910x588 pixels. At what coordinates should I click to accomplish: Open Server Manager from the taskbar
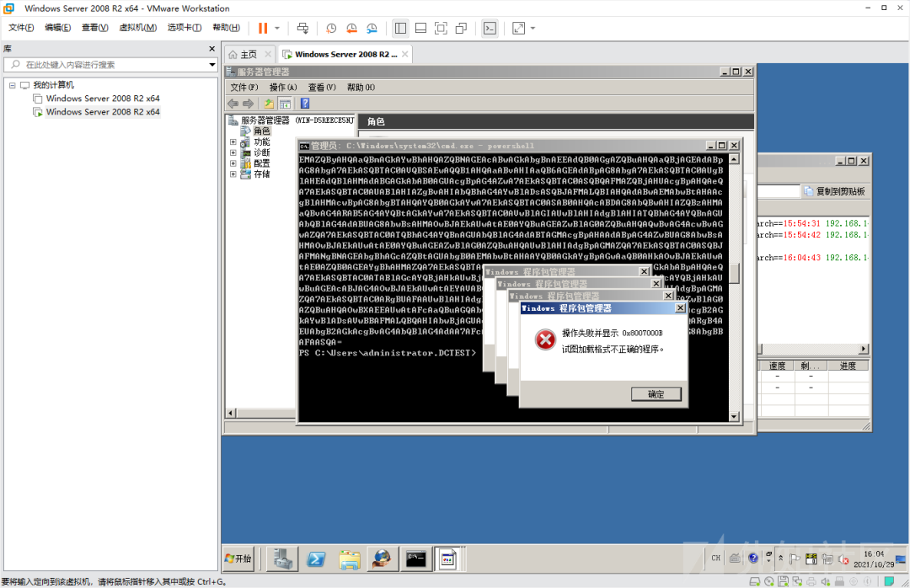click(x=282, y=559)
